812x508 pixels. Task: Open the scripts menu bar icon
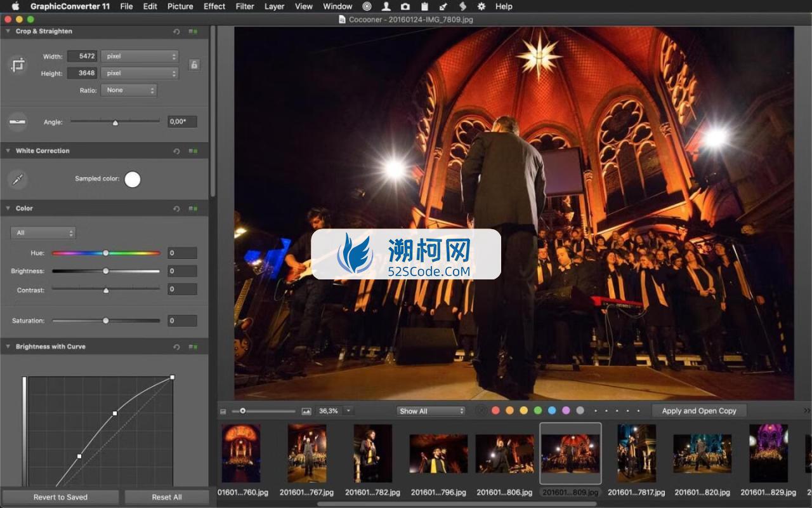pyautogui.click(x=462, y=6)
